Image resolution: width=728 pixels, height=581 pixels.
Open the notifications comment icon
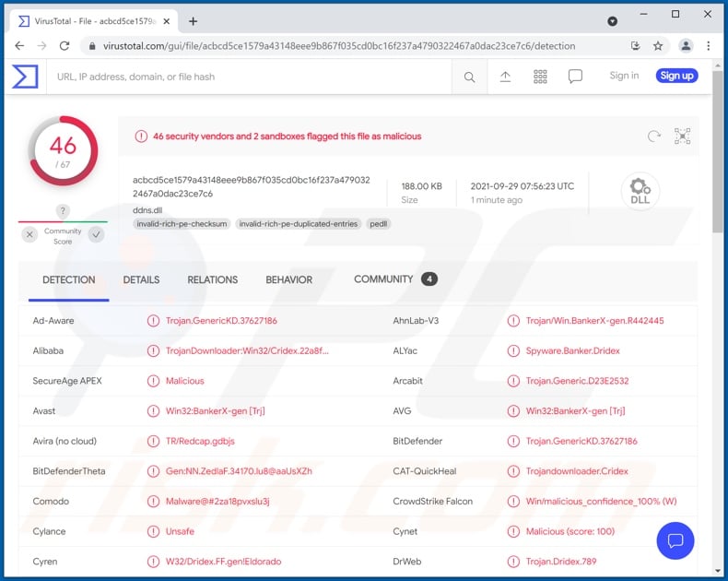(575, 77)
